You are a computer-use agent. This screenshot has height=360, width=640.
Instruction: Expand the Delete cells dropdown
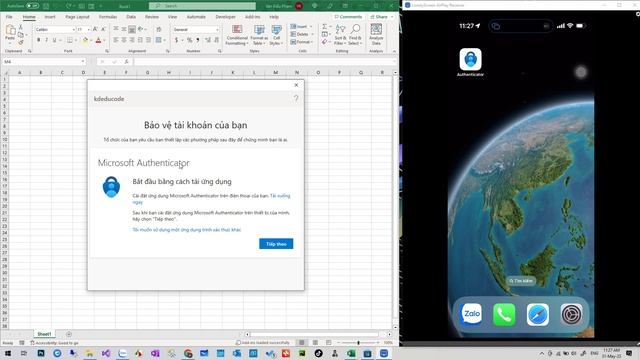(312, 34)
